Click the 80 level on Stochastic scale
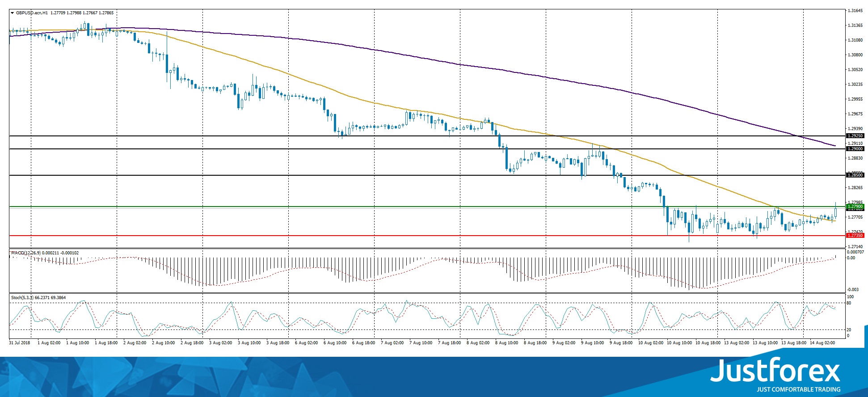This screenshot has width=868, height=397. (850, 303)
